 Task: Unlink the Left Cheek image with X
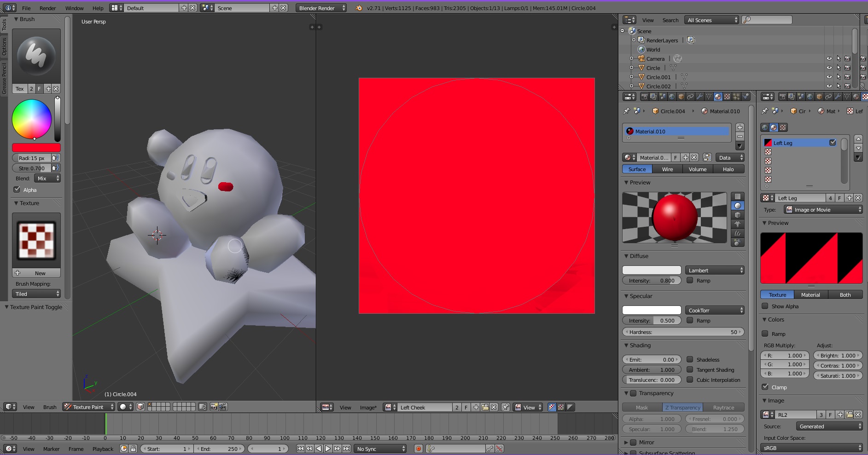point(494,407)
